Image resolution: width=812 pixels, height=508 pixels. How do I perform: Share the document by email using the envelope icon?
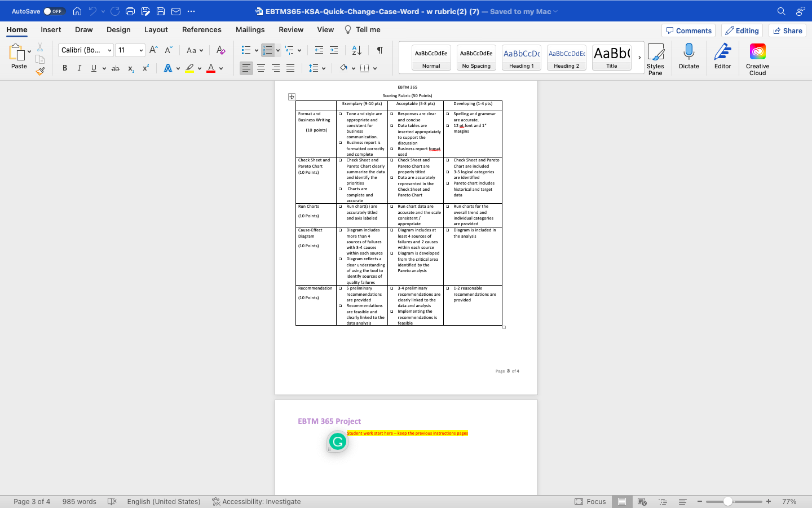click(176, 11)
